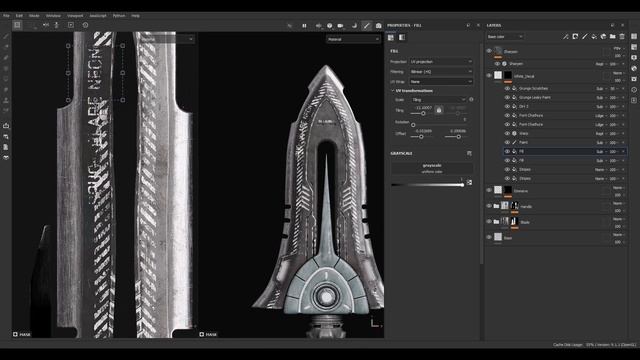The height and width of the screenshot is (360, 640).
Task: Open the Material viewport mode dropdown
Action: click(353, 39)
